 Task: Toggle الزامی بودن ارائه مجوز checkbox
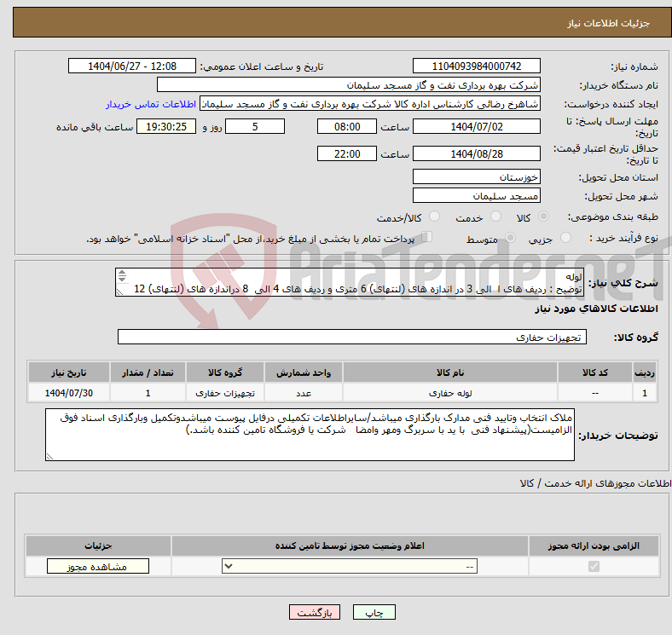[x=594, y=566]
